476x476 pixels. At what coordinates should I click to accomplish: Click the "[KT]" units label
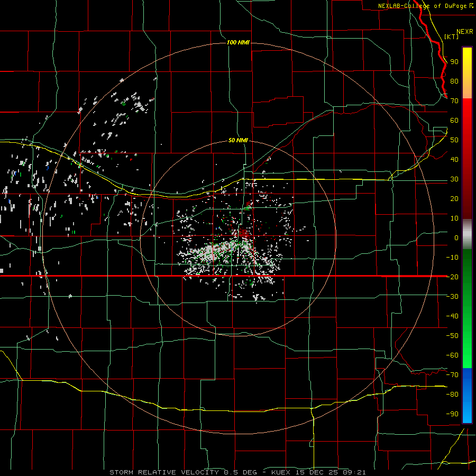(452, 36)
